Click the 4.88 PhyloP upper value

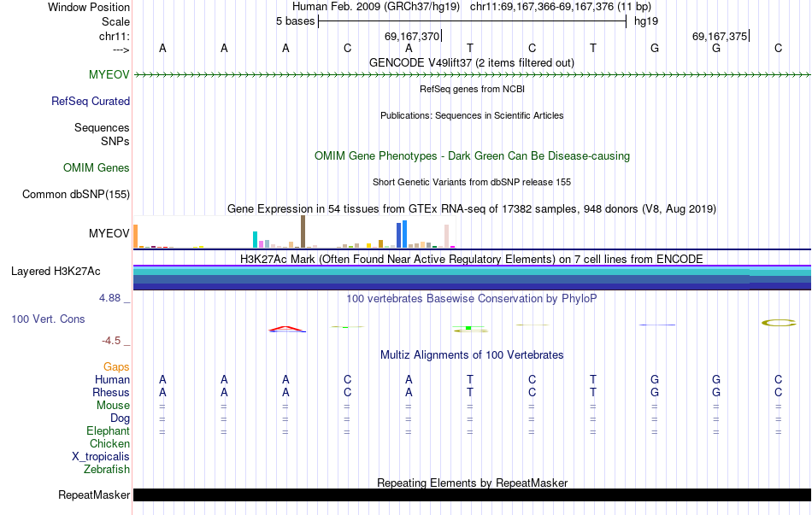click(x=109, y=298)
